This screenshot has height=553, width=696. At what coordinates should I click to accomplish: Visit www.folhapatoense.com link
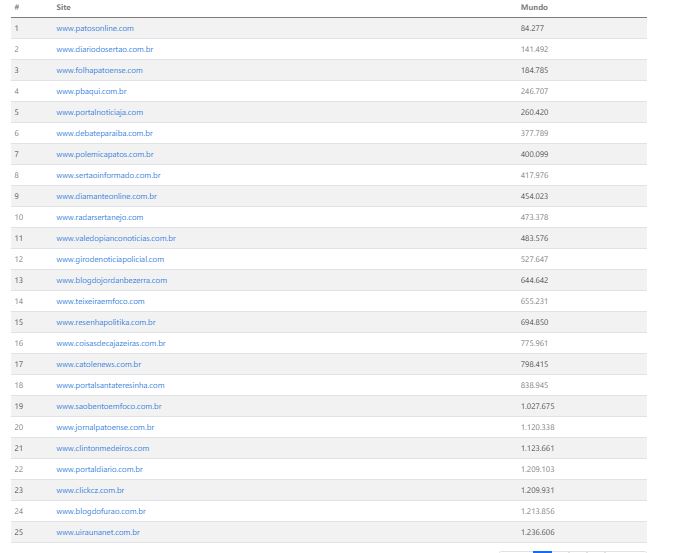pyautogui.click(x=99, y=70)
